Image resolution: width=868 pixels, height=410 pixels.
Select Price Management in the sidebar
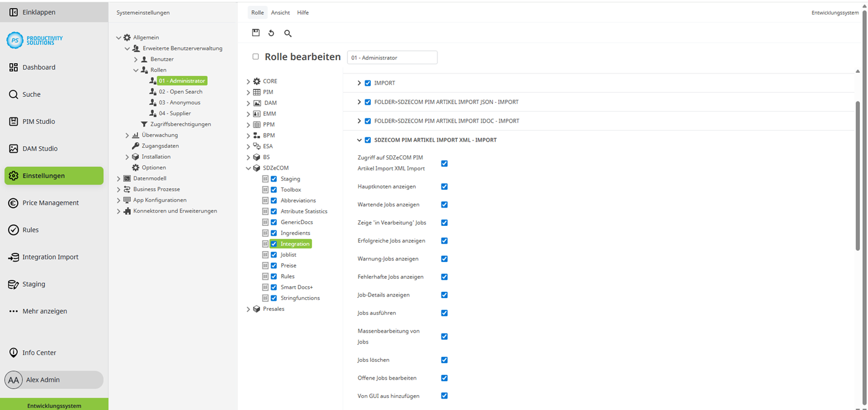pos(50,202)
